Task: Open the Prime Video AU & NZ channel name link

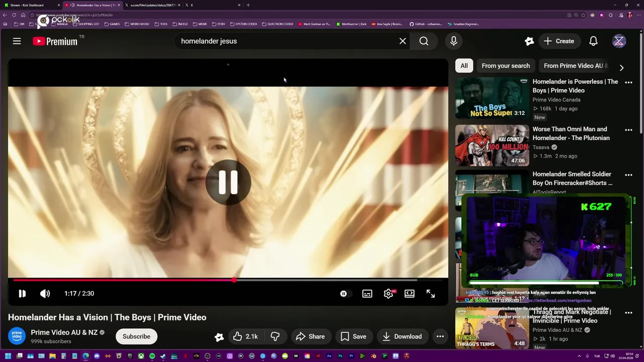Action: [64, 332]
